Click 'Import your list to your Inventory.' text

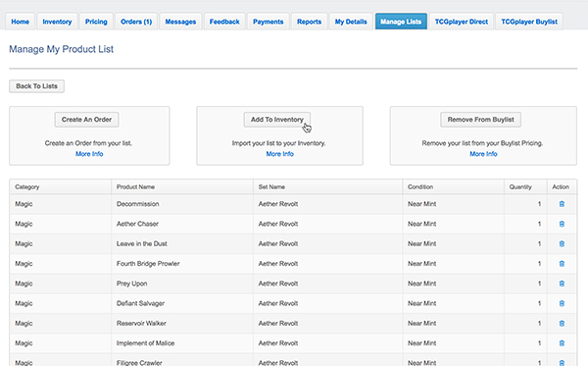point(278,143)
